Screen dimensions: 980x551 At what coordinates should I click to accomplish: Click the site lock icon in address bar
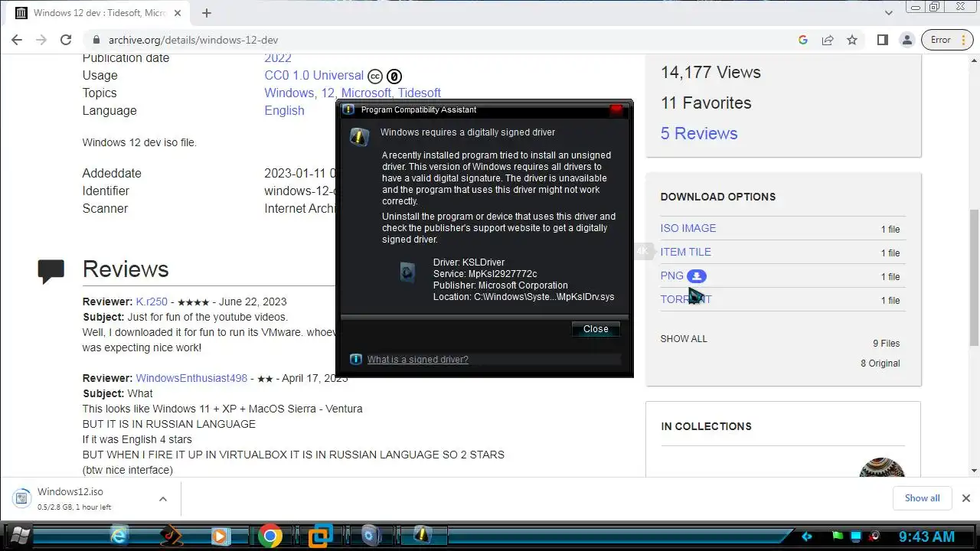tap(96, 40)
